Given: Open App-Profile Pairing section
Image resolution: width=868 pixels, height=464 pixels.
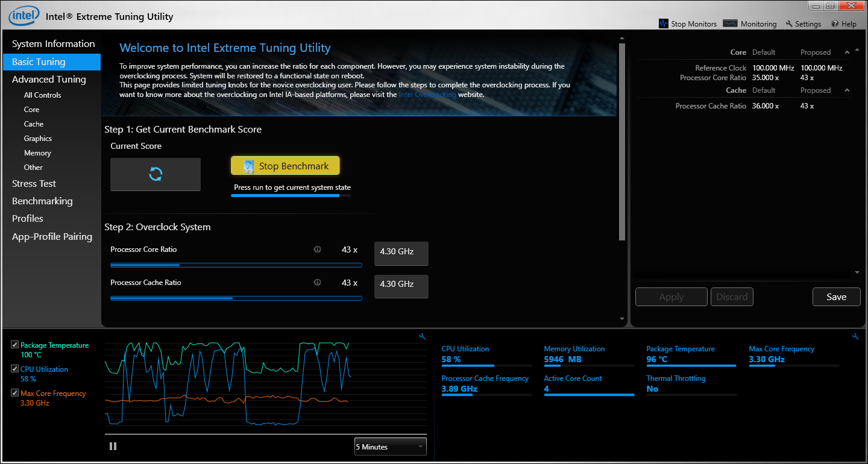Looking at the screenshot, I should 52,236.
